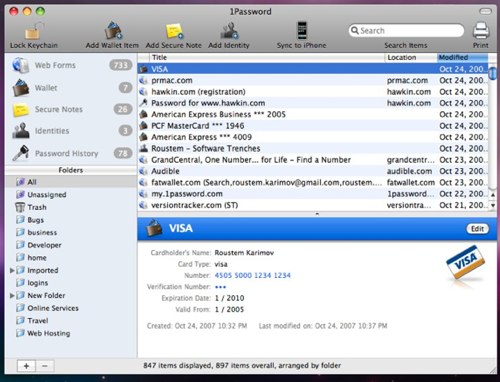Click the VISA card logo image
This screenshot has width=500, height=382.
coord(465,262)
